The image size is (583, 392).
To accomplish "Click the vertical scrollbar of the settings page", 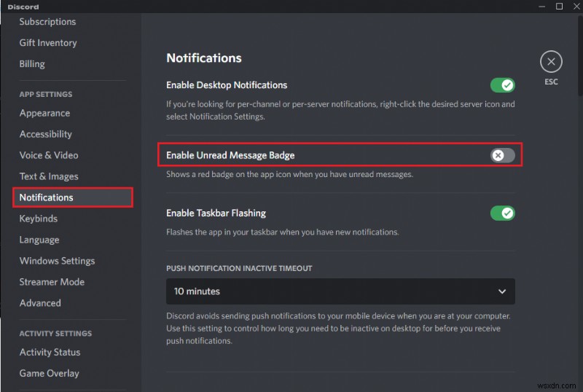I will pos(580,56).
